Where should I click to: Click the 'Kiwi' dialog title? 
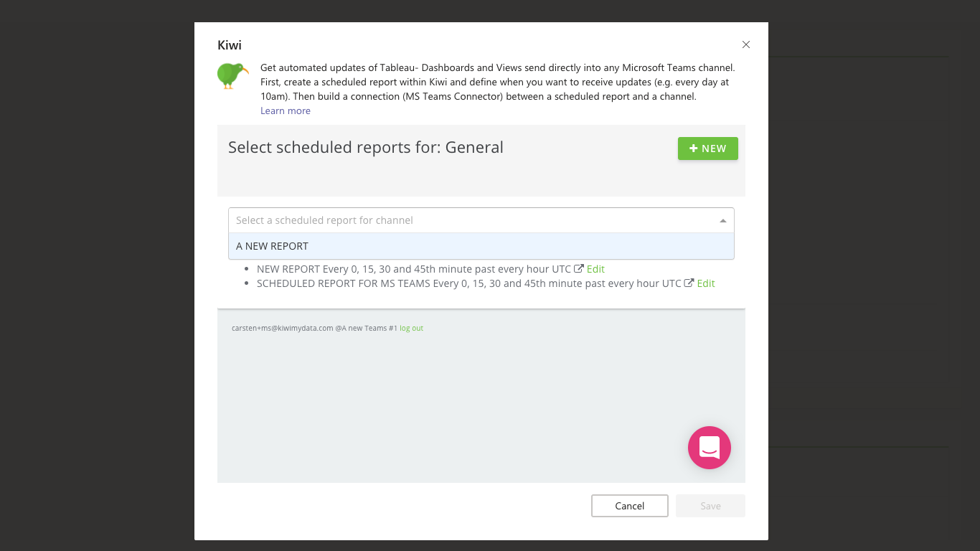click(230, 45)
